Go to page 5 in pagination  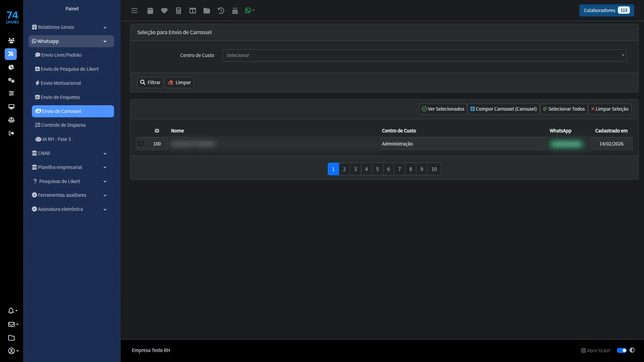377,169
